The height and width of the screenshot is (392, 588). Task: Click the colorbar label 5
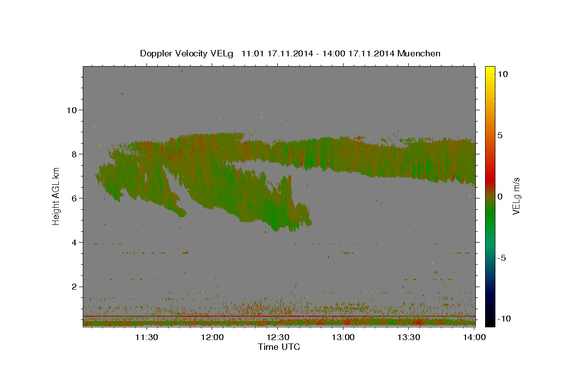[x=500, y=135]
